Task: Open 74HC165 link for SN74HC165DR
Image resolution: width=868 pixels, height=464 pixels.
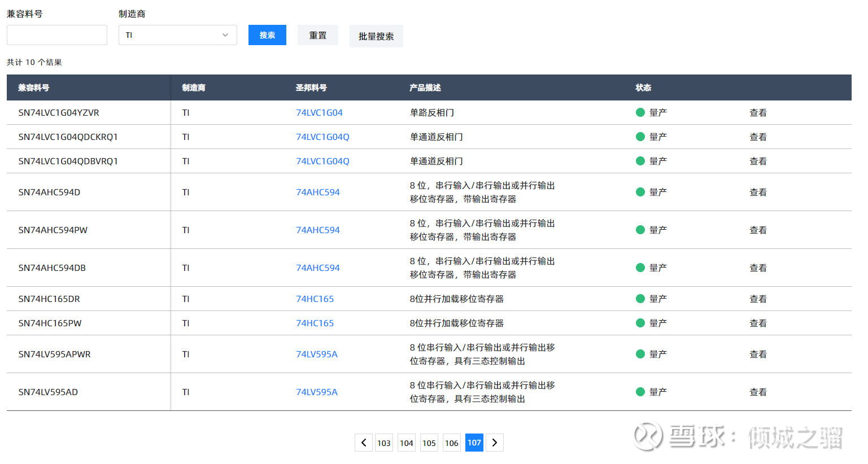Action: point(315,299)
